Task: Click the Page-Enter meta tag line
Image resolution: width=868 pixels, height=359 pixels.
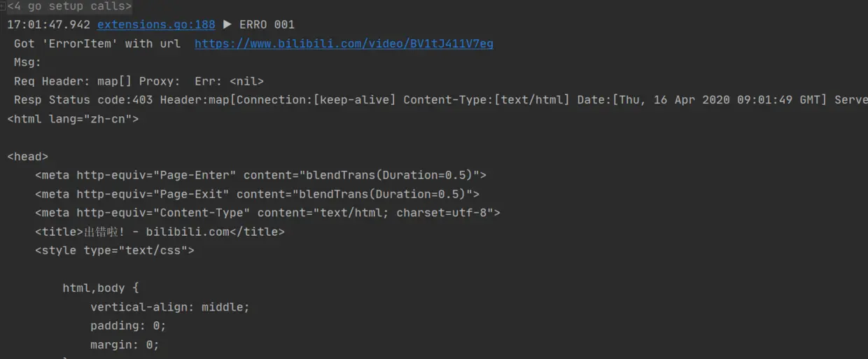Action: (x=260, y=175)
